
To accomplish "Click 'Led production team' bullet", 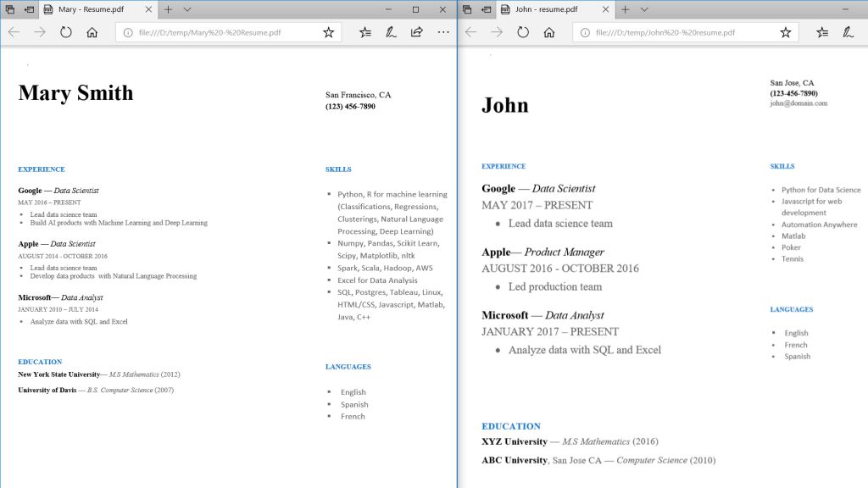I will point(555,286).
